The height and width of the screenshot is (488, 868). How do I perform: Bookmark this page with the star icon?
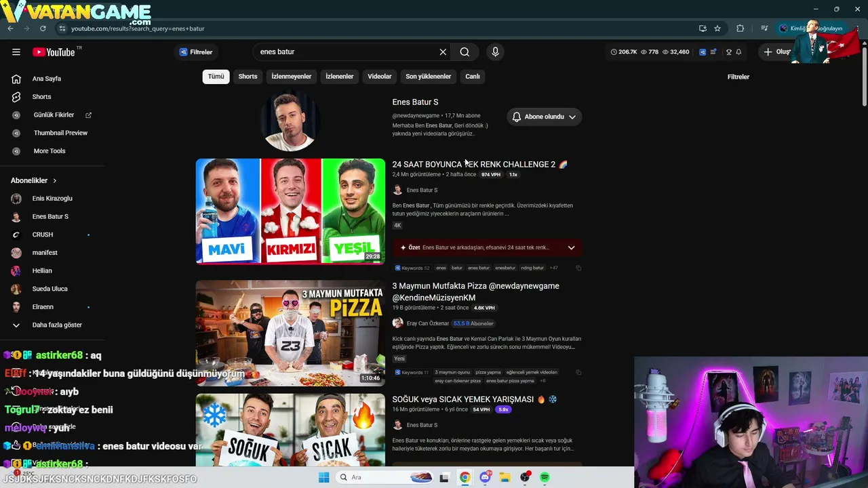point(717,28)
